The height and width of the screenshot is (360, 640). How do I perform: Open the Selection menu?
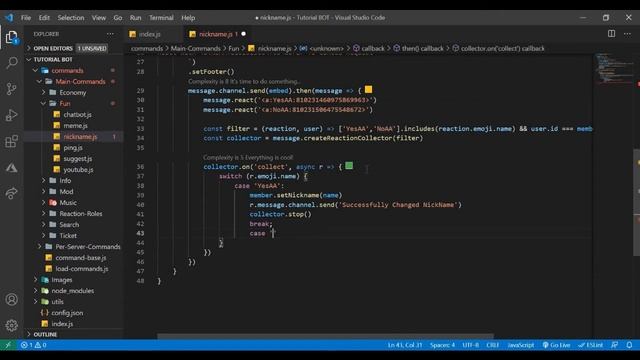point(71,18)
